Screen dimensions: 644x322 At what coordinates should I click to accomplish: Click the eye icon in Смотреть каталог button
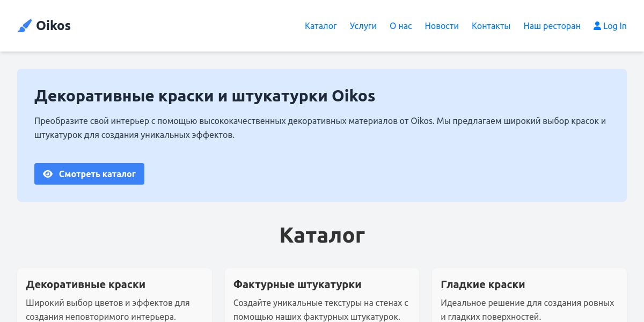click(48, 174)
